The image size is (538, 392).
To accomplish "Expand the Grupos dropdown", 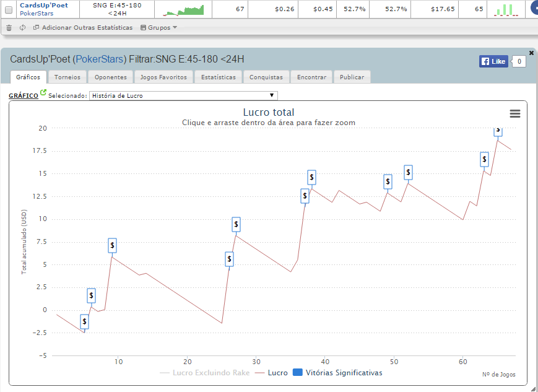I will pos(159,28).
